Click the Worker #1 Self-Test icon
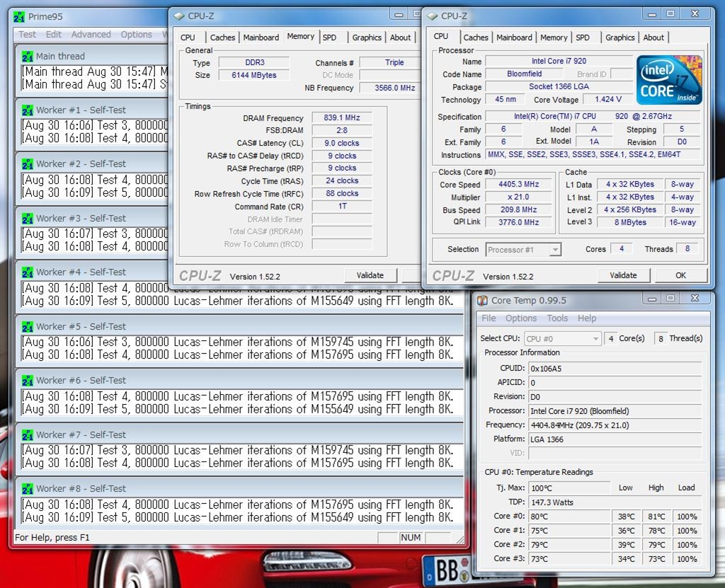The width and height of the screenshot is (725, 588). pos(28,110)
